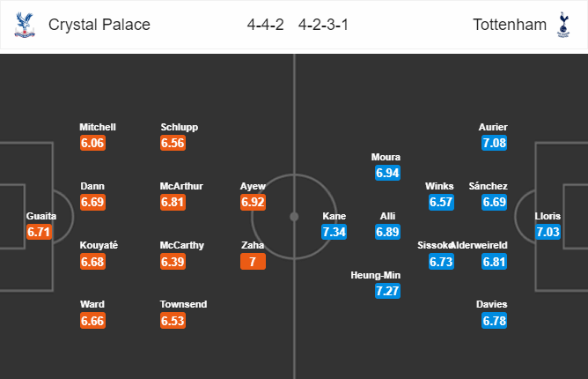588x379 pixels.
Task: Select Kane's 7.34 rating badge
Action: tap(334, 232)
